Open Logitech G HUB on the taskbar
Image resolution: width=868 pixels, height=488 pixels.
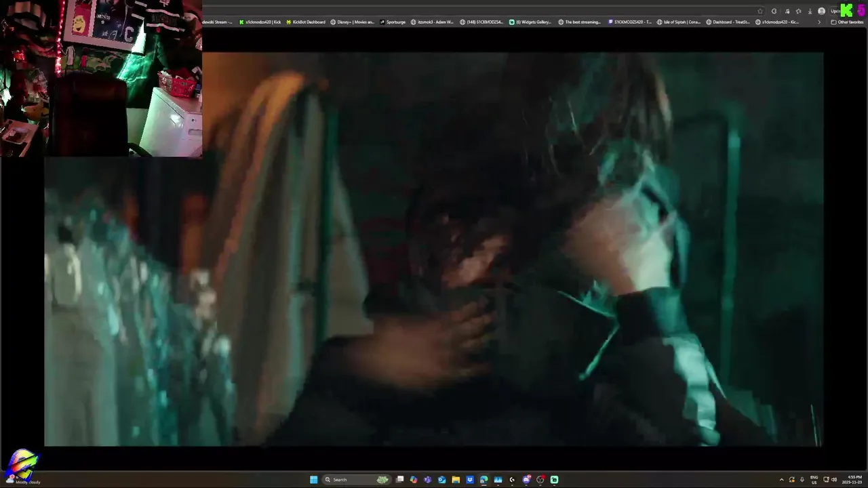pyautogui.click(x=512, y=480)
